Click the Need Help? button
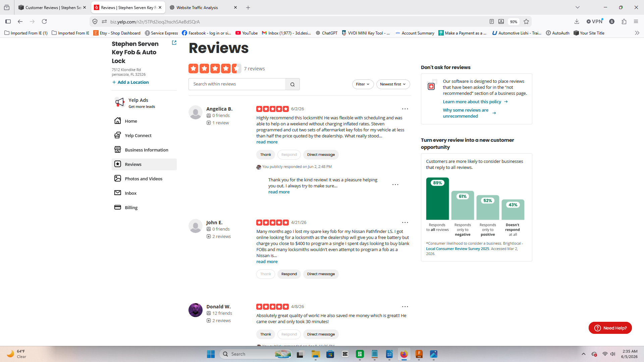The width and height of the screenshot is (644, 362). 610,328
